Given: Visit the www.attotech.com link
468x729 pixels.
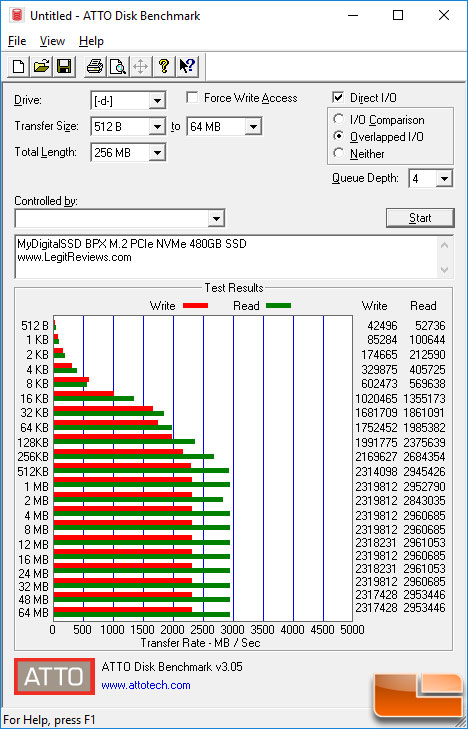Looking at the screenshot, I should pyautogui.click(x=146, y=685).
